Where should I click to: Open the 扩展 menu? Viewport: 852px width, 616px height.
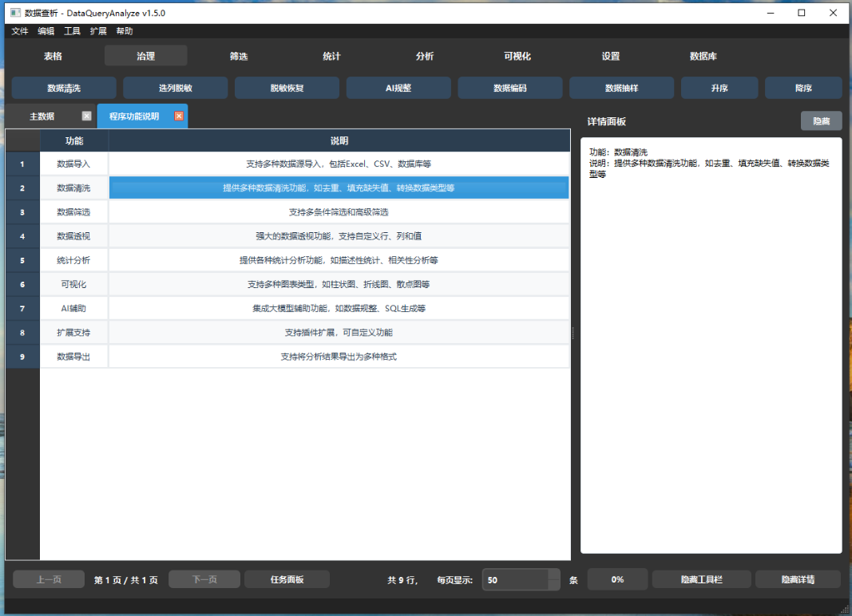pos(98,31)
